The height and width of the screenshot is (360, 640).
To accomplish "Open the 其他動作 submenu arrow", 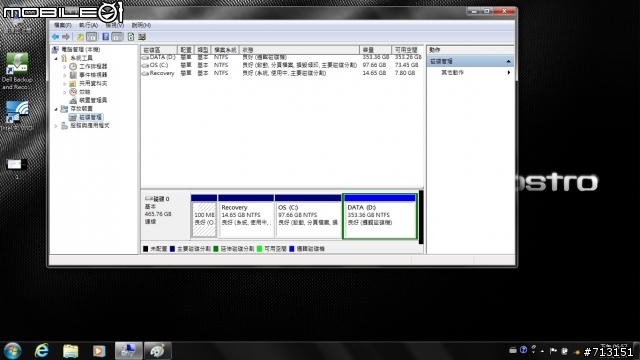I will pos(509,73).
